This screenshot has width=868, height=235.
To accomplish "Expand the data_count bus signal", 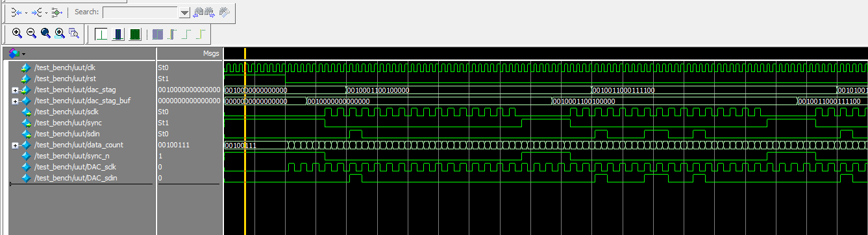I will [x=15, y=145].
